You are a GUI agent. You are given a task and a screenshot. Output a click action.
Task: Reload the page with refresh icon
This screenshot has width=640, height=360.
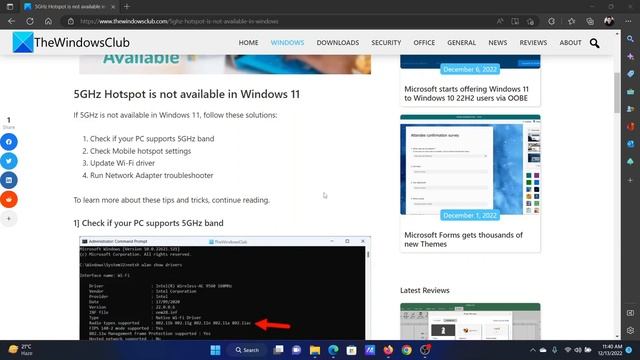pyautogui.click(x=30, y=21)
